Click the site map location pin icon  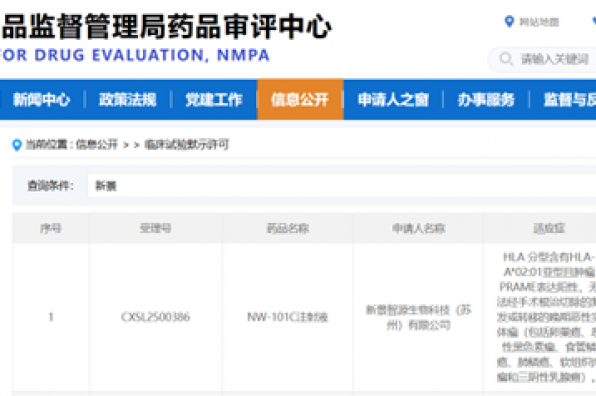[x=509, y=22]
